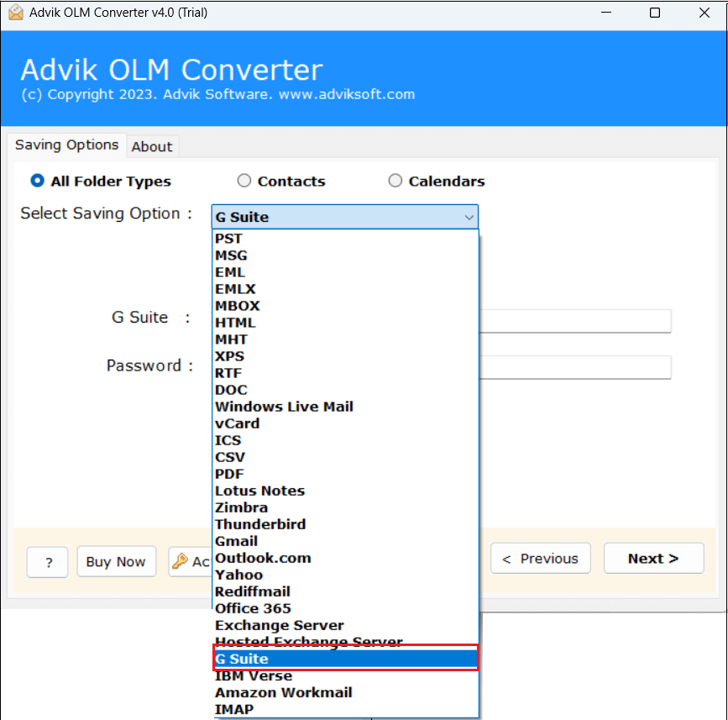Collapse the Select Saving Option dropdown arrow

[x=468, y=217]
